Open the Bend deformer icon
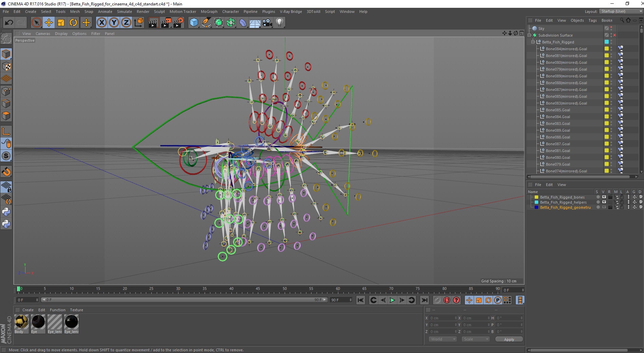 (243, 23)
